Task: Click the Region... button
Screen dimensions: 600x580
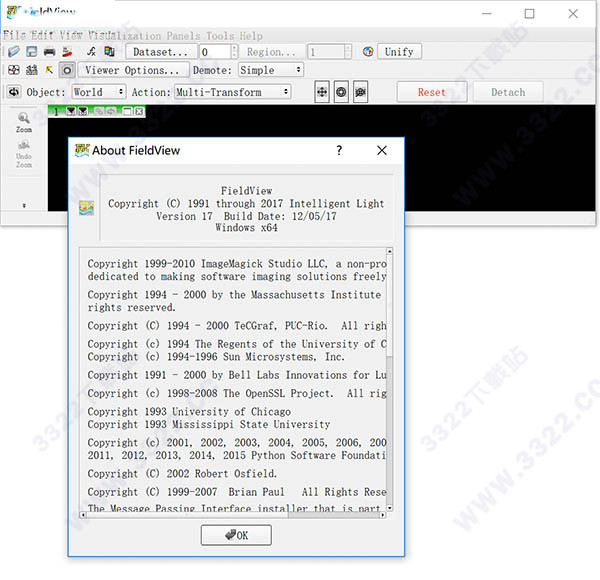Action: coord(271,51)
